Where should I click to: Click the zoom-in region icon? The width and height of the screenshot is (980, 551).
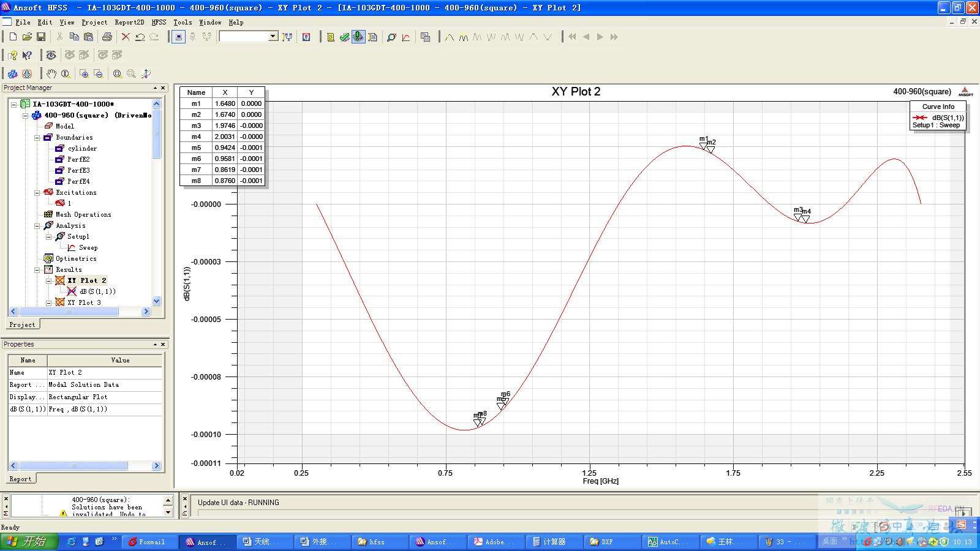(84, 73)
